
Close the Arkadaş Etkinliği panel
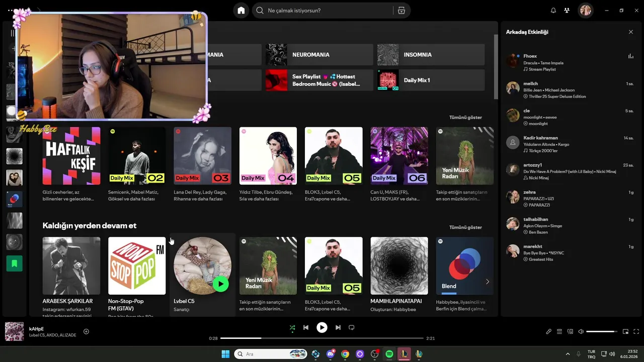pyautogui.click(x=631, y=32)
